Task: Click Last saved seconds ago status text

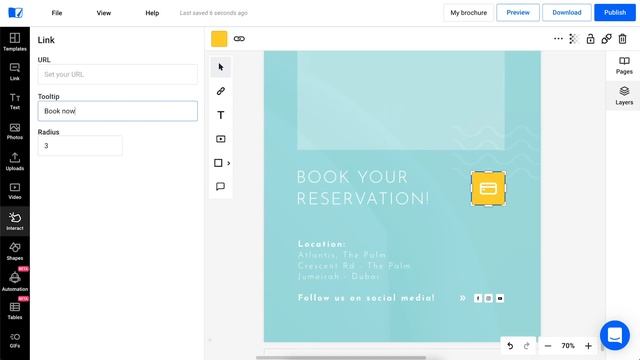Action: [213, 13]
